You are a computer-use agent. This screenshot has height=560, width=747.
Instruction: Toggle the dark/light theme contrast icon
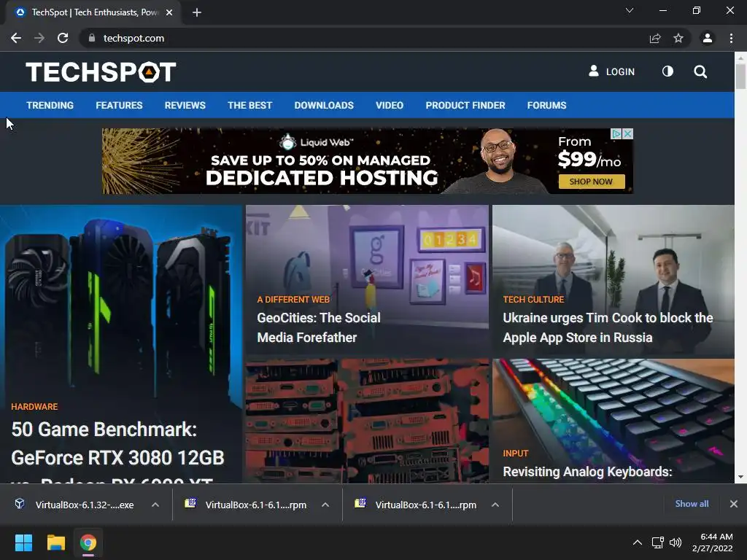668,71
